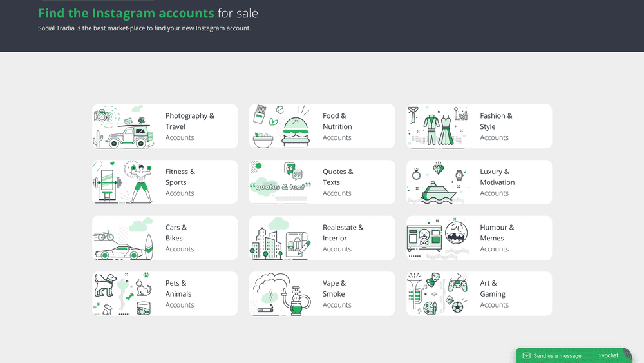This screenshot has height=363, width=644.
Task: Click the speech-bubble quotes & text illustration
Action: pos(281,182)
